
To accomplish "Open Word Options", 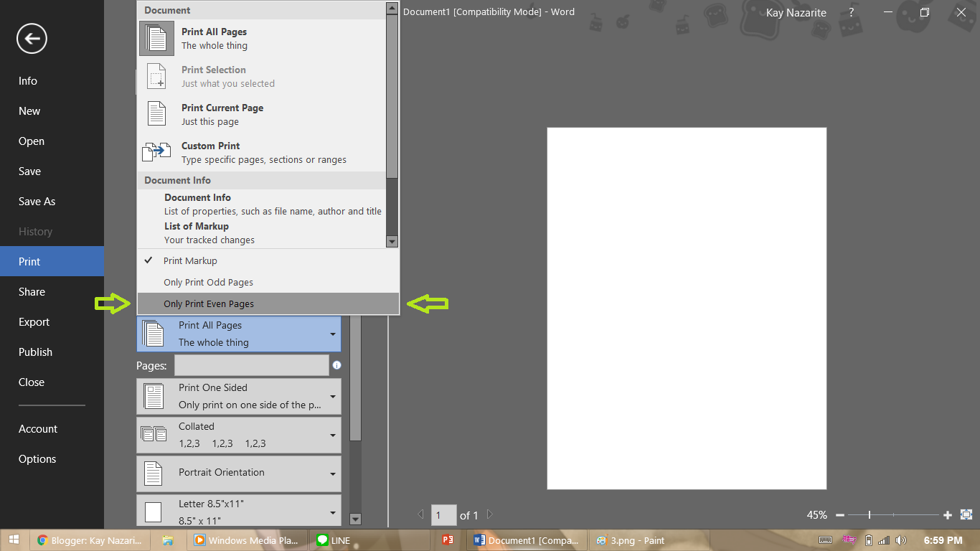I will pyautogui.click(x=37, y=458).
